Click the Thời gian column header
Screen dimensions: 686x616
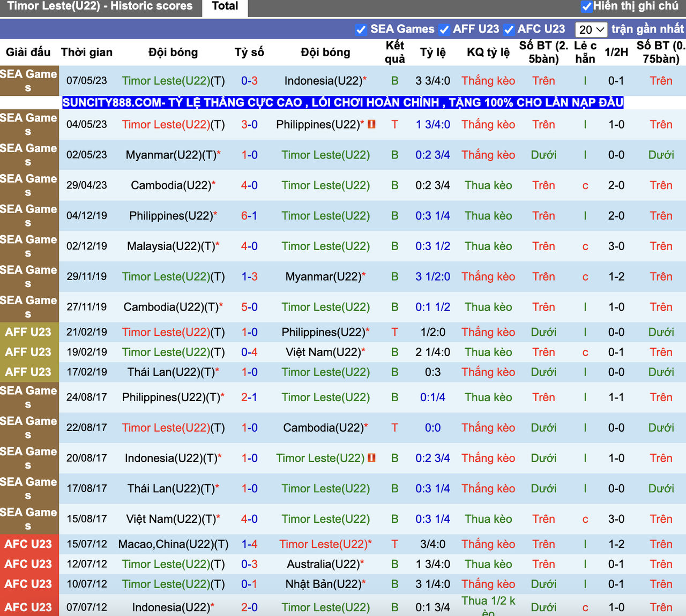click(x=87, y=52)
